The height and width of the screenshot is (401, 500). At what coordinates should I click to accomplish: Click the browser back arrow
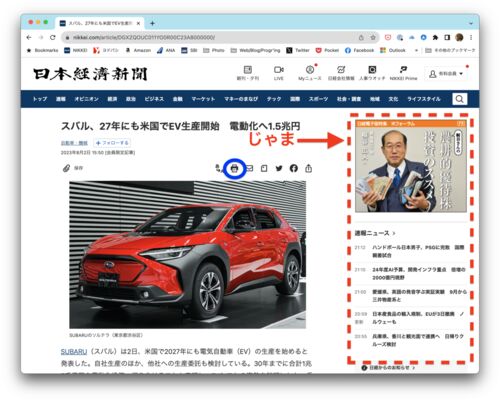pyautogui.click(x=29, y=38)
